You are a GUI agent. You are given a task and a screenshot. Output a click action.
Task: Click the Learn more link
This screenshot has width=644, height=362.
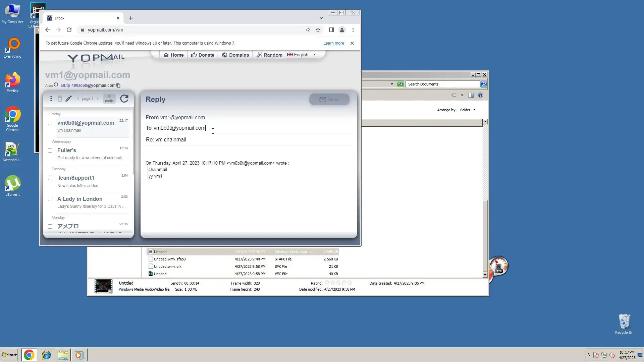tap(333, 43)
